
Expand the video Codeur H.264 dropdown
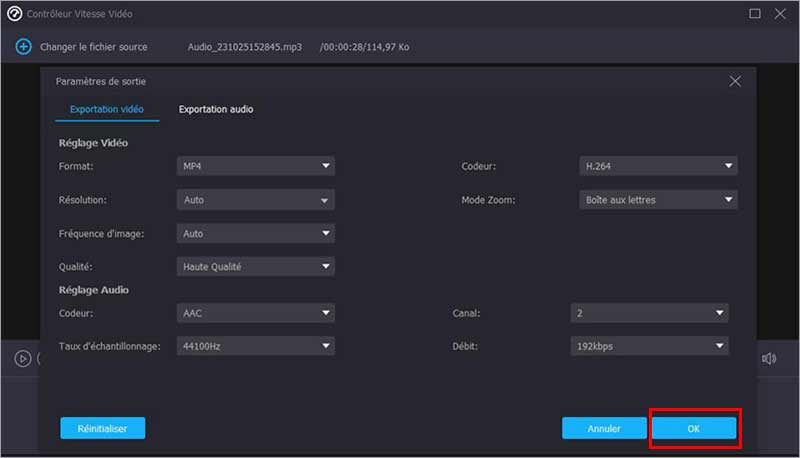coord(658,166)
